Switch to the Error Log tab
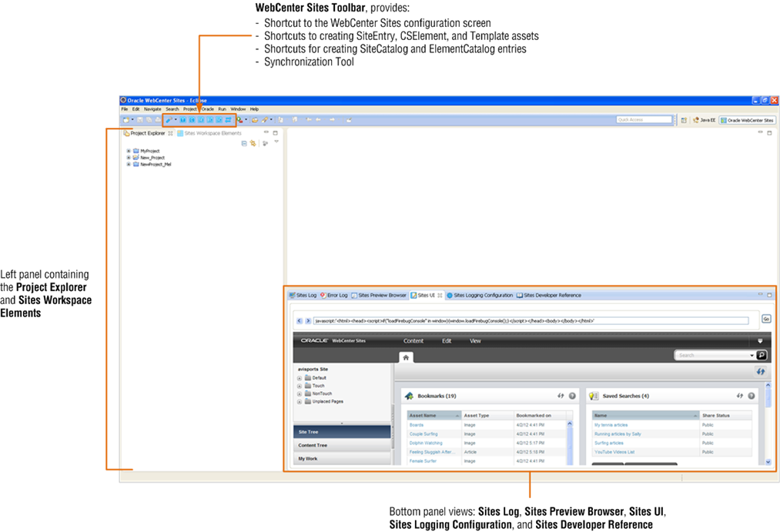Screen dimensions: 780x532 [x=333, y=296]
